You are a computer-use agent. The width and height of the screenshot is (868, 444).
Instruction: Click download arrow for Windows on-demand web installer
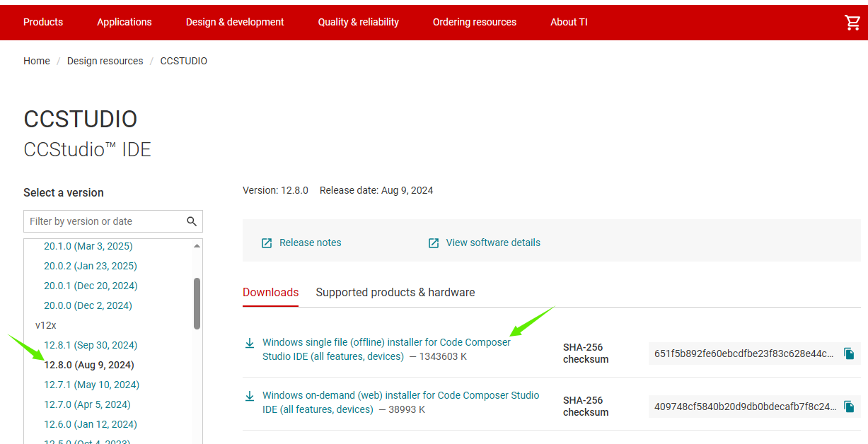[x=250, y=396]
